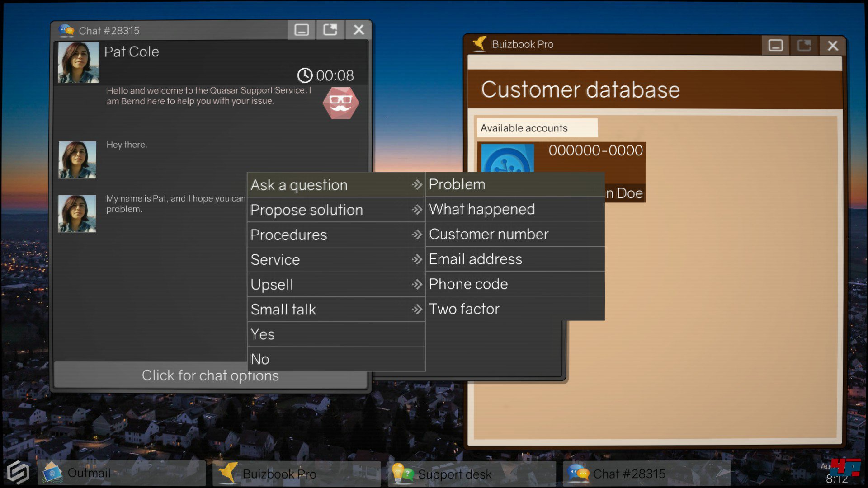Viewport: 868px width, 488px height.
Task: Click the agent avatar pink hexagon icon
Action: point(340,103)
